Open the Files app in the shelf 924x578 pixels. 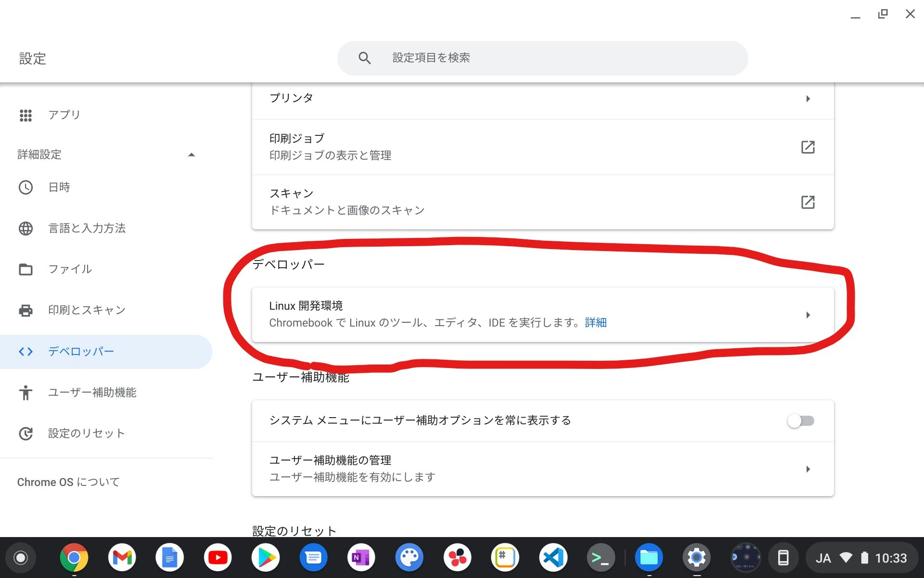649,557
